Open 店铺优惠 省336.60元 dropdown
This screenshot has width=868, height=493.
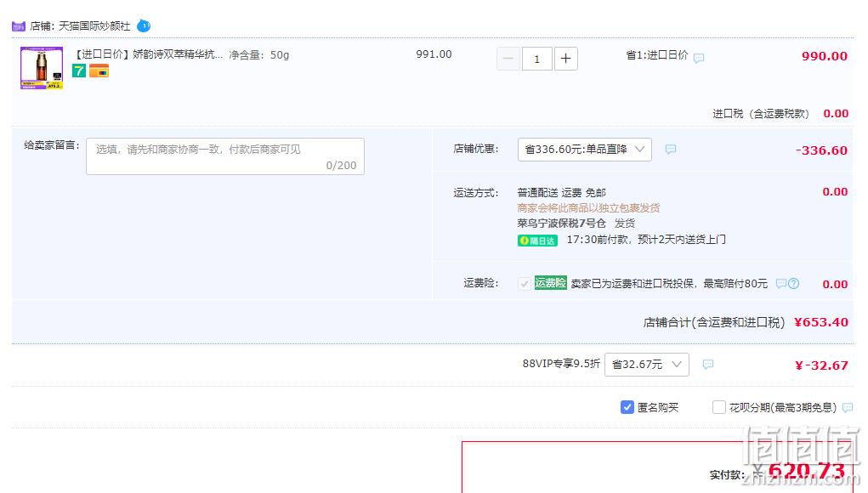coord(585,150)
